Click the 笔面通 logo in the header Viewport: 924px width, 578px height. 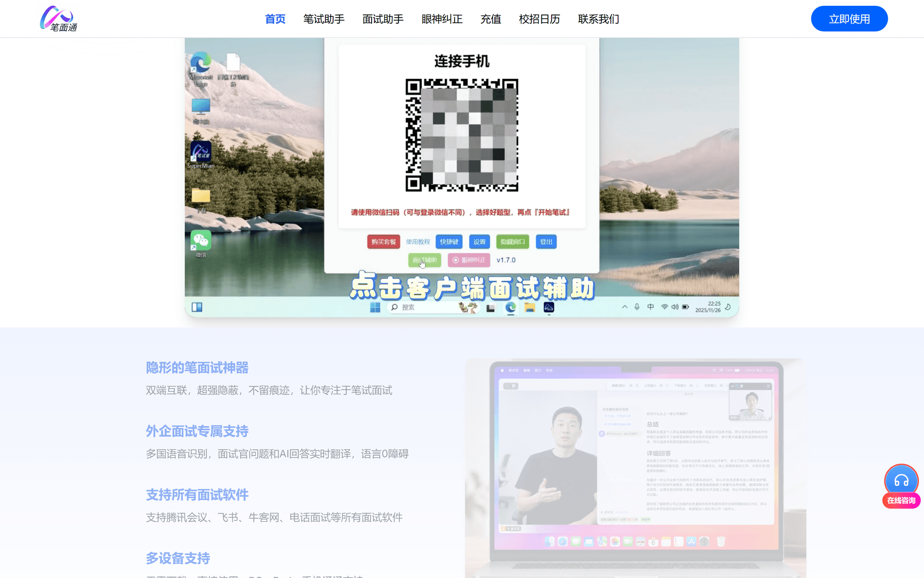(x=58, y=19)
